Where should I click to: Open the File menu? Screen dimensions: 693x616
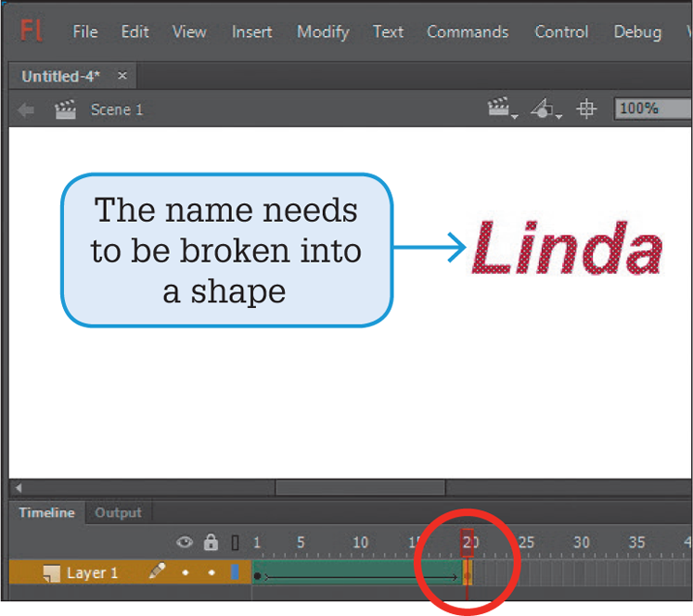[x=85, y=32]
